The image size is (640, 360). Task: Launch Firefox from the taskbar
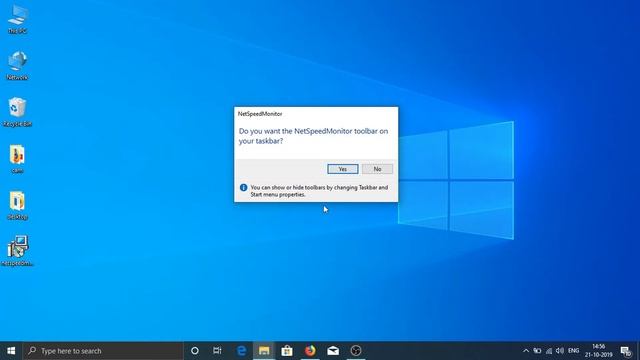[x=310, y=351]
